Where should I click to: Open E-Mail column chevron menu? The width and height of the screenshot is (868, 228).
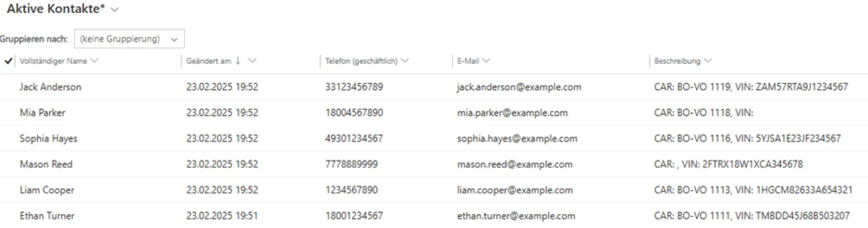click(486, 61)
